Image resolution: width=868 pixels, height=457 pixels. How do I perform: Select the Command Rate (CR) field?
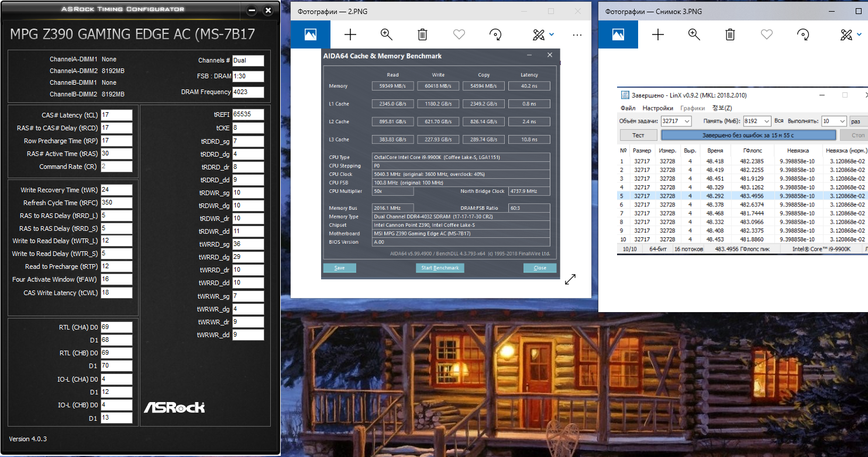tap(116, 167)
